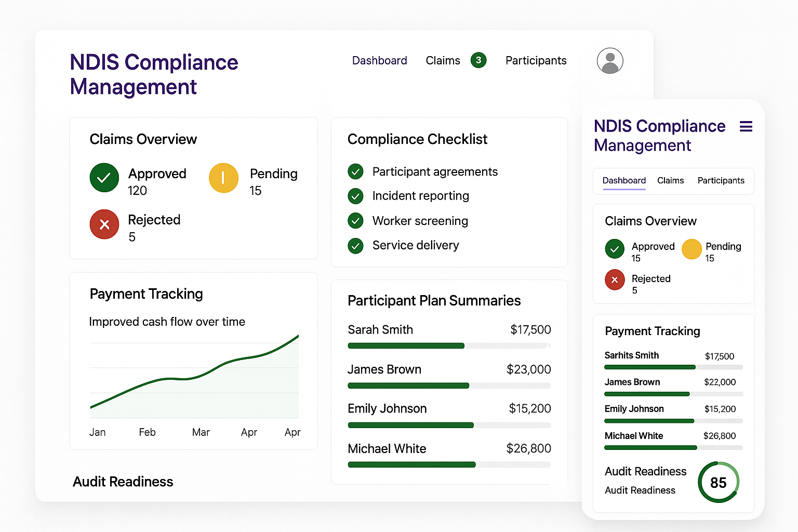Click the desktop Audit Readiness heading
798x532 pixels.
coord(123,482)
